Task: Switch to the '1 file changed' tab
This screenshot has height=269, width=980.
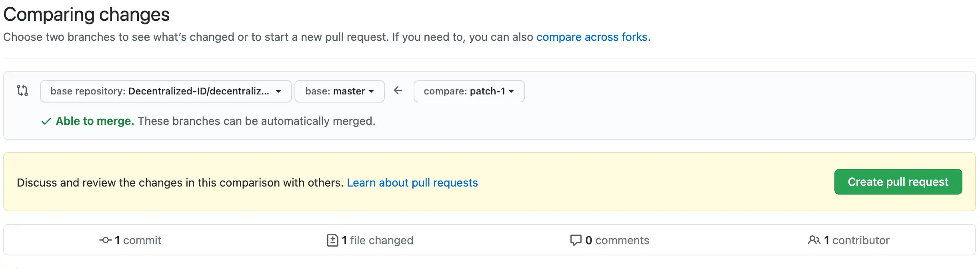Action: [x=378, y=240]
